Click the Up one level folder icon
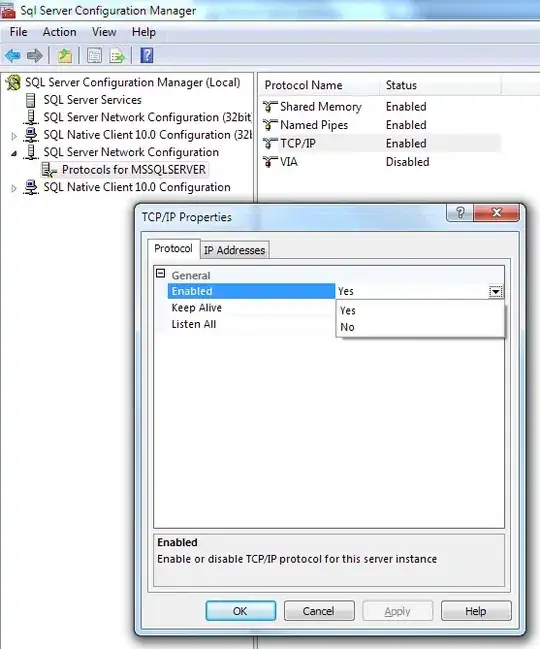 [x=65, y=55]
